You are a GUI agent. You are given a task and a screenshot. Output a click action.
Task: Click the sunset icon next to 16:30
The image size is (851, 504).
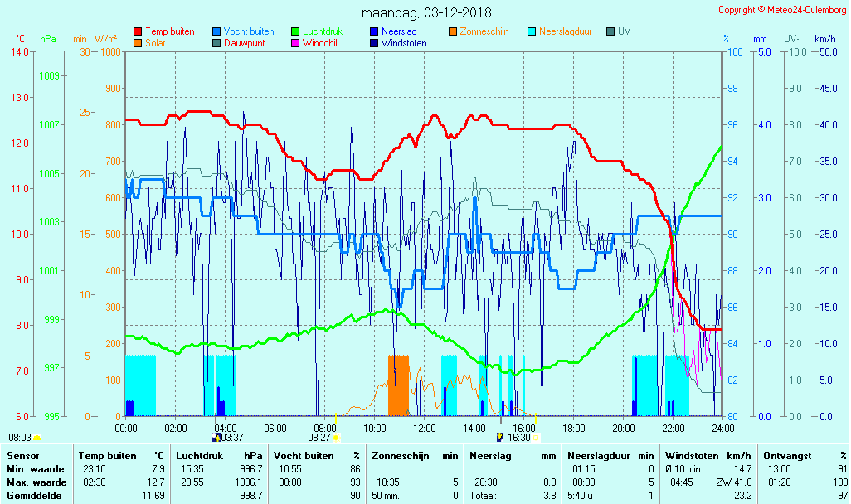[536, 437]
